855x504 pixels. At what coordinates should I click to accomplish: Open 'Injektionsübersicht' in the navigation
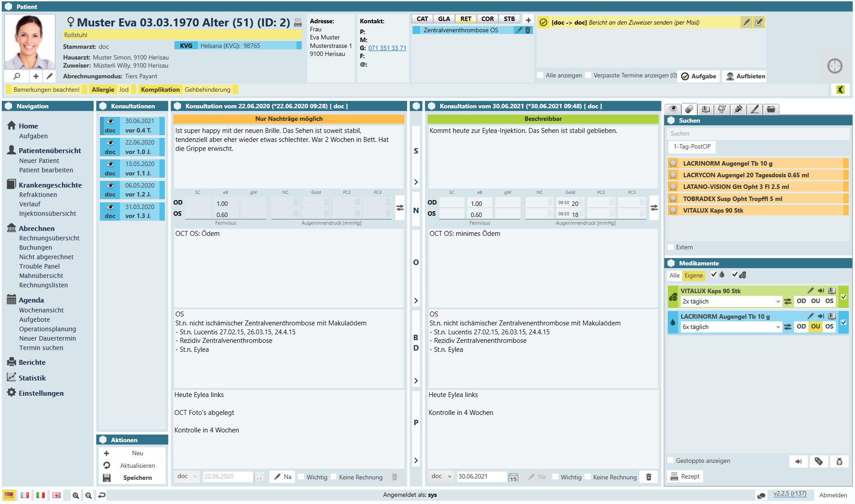47,214
